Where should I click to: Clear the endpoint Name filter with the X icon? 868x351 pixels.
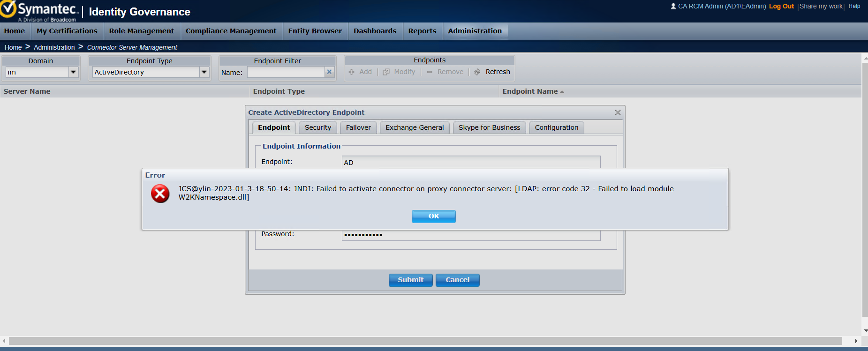[x=329, y=72]
